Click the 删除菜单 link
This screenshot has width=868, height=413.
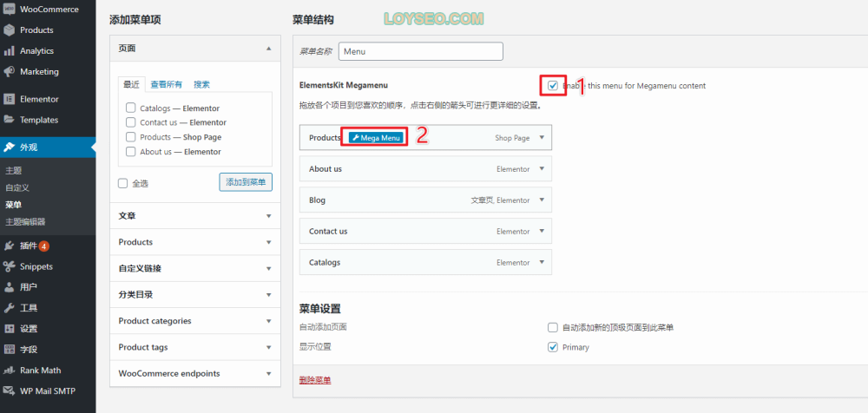[315, 380]
